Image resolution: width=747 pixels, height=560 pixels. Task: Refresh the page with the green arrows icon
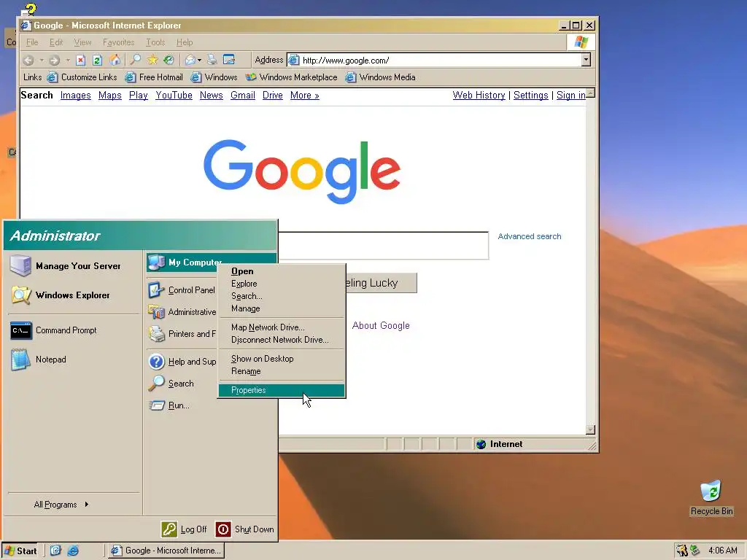click(97, 60)
